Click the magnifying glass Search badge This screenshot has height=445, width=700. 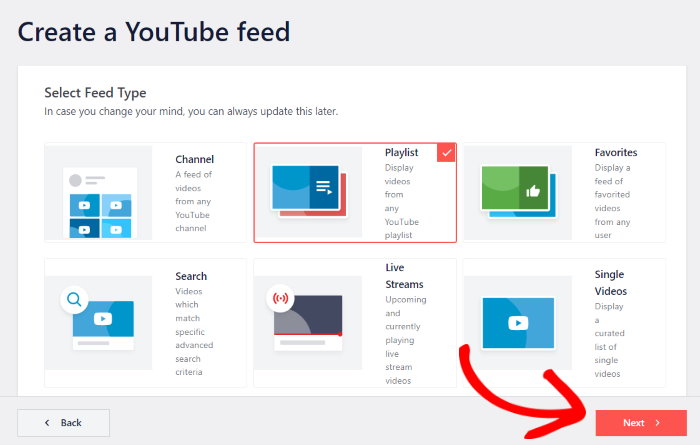(x=74, y=298)
